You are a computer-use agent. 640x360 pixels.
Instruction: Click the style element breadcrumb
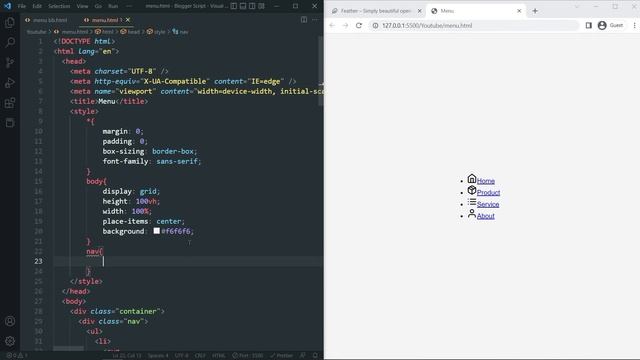tap(156, 31)
